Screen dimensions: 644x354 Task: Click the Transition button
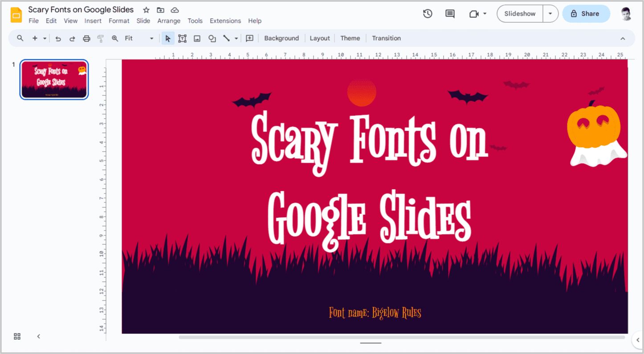(x=387, y=38)
